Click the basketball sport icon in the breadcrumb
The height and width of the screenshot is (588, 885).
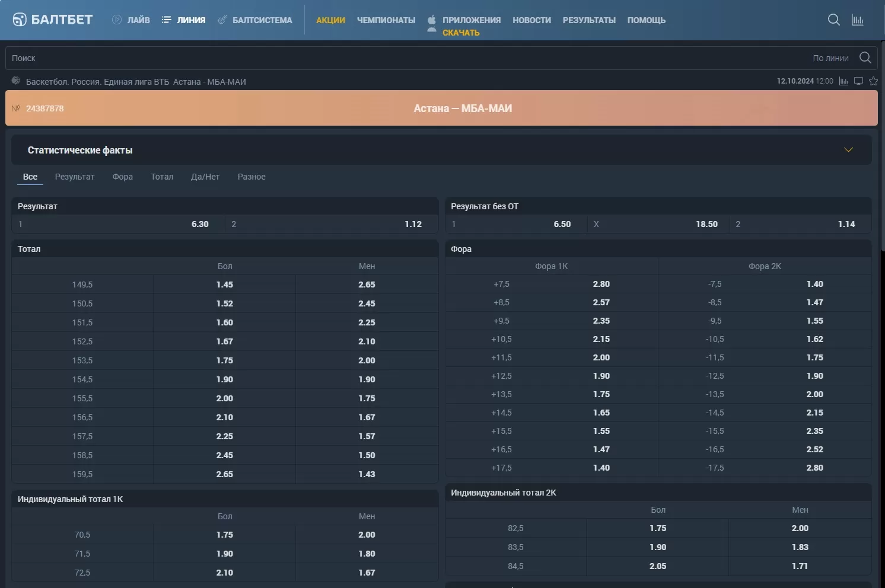16,81
